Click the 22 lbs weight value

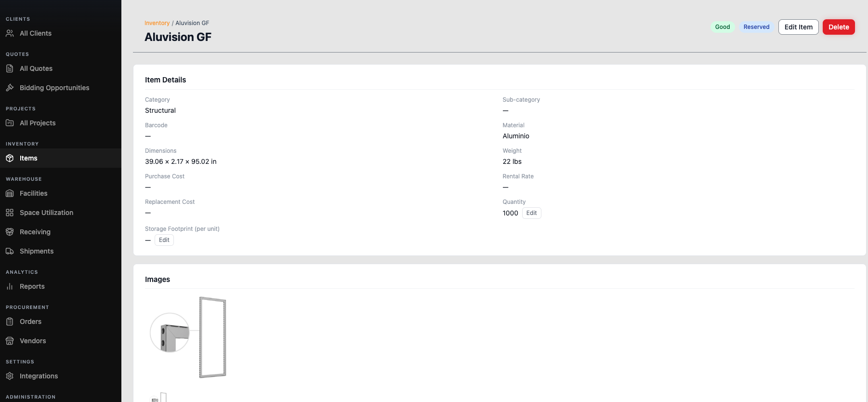point(512,161)
